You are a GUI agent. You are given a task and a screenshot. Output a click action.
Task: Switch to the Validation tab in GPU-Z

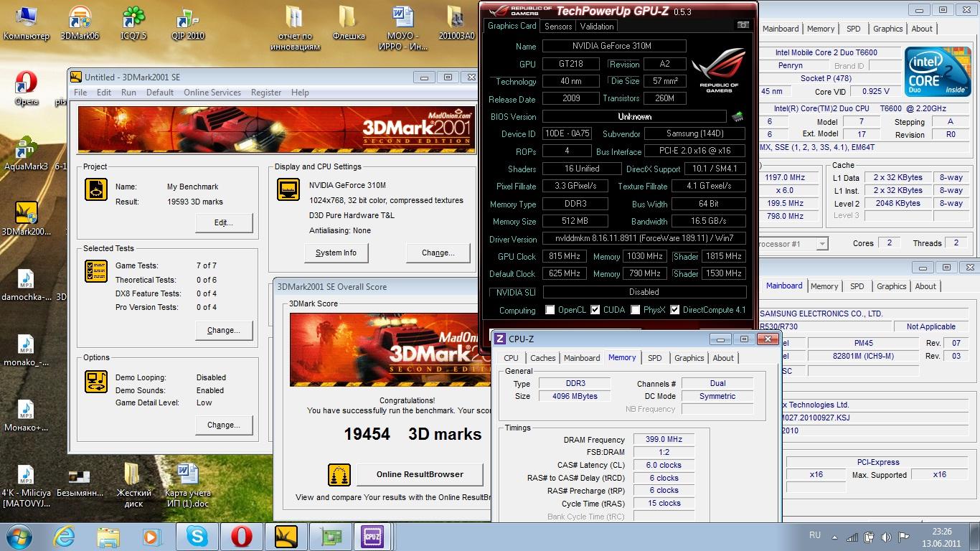pyautogui.click(x=597, y=27)
